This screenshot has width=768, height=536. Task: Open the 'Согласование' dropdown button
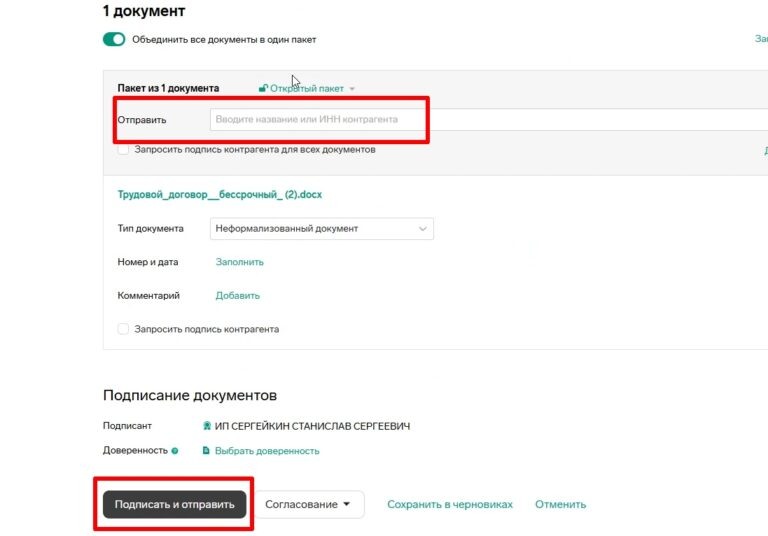pyautogui.click(x=309, y=504)
